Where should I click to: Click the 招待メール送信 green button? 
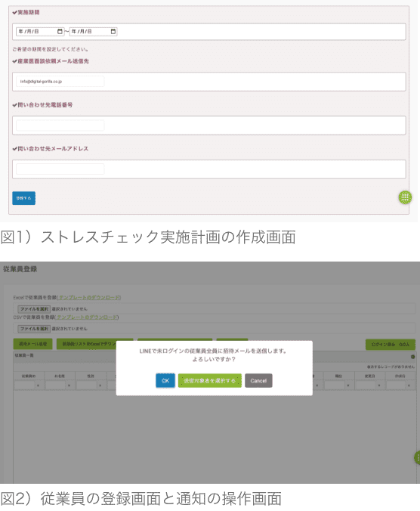tap(33, 344)
